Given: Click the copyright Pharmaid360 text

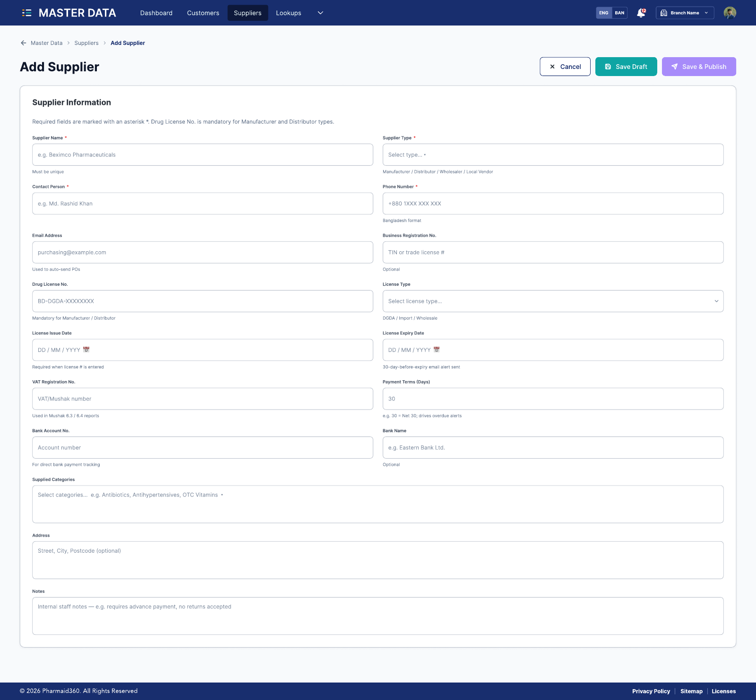Looking at the screenshot, I should point(78,691).
